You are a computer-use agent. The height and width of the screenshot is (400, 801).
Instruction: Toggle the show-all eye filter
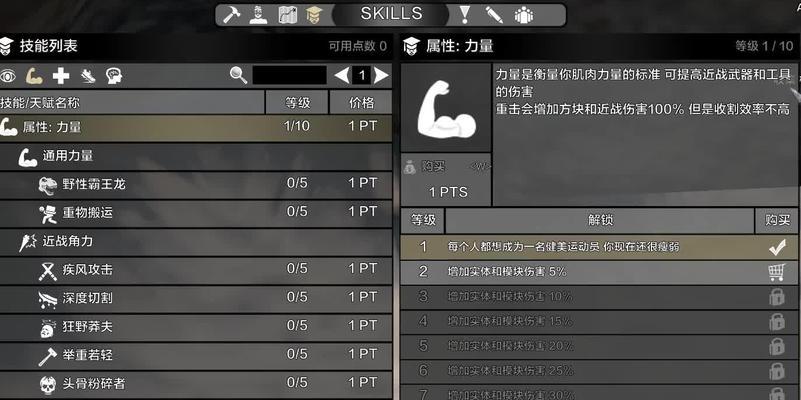pyautogui.click(x=7, y=76)
